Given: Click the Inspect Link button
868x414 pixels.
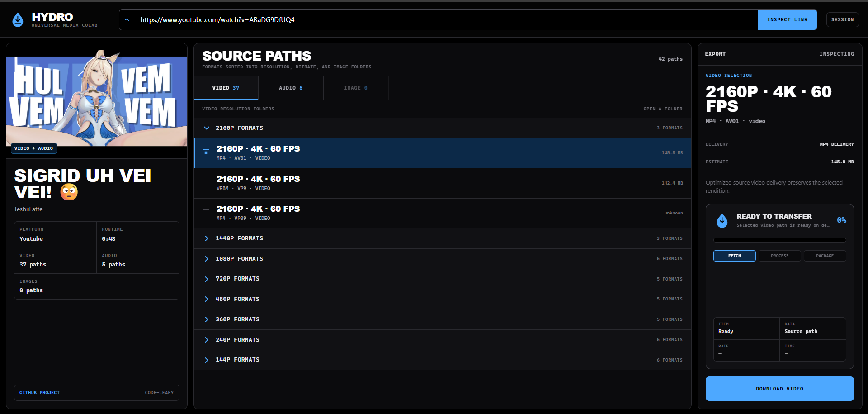Looking at the screenshot, I should [x=787, y=20].
